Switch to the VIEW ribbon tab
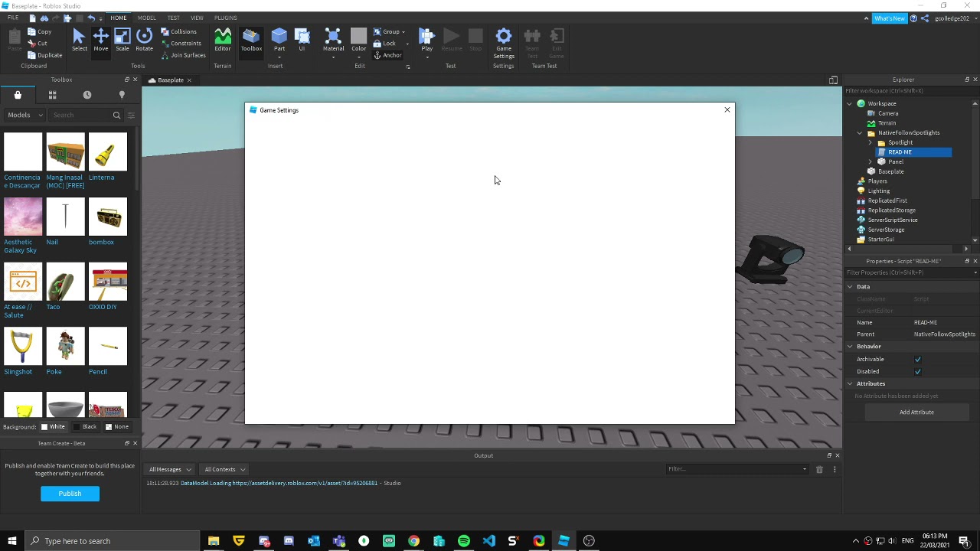Screen dimensions: 980x551 (197, 18)
